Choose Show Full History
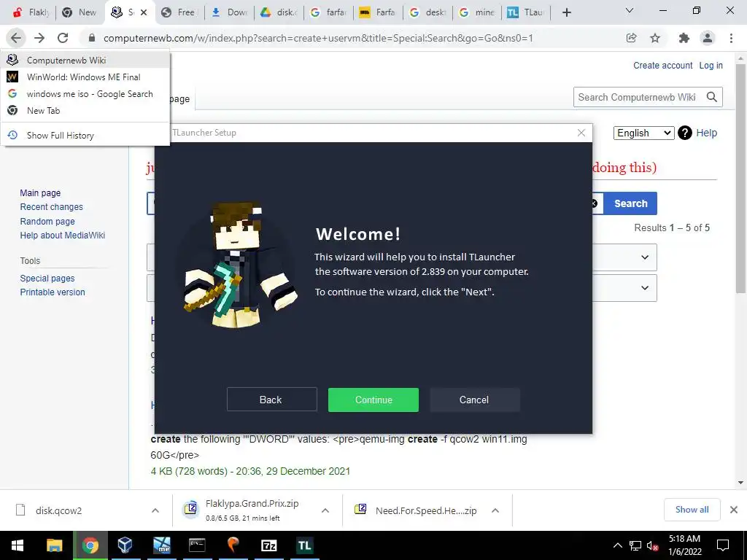The height and width of the screenshot is (560, 747). [86, 135]
